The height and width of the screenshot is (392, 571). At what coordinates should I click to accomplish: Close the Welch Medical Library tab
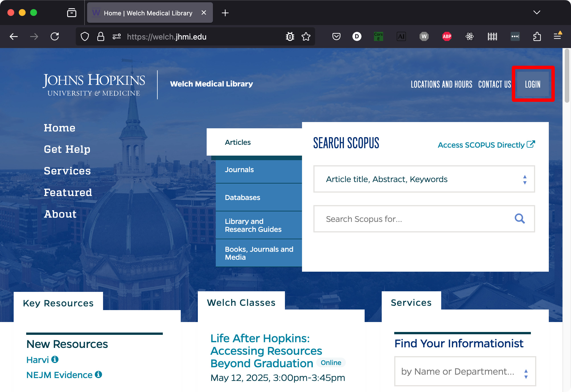(x=204, y=13)
